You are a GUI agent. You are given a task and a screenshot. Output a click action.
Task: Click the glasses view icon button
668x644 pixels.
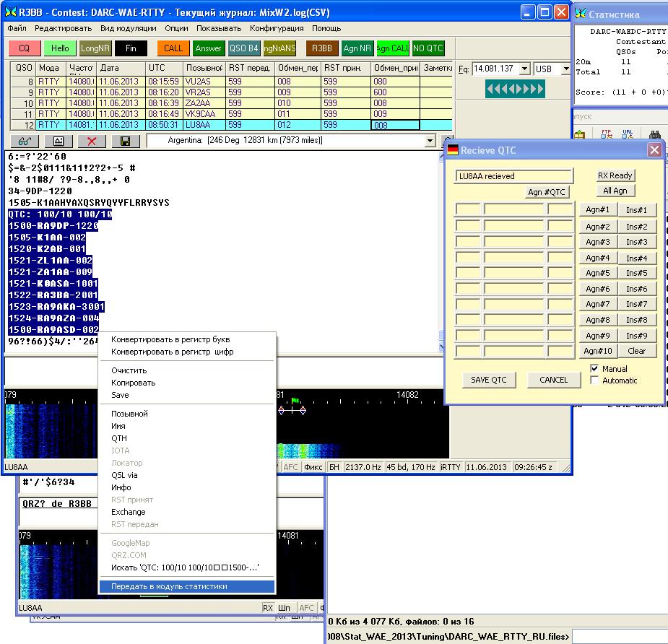(x=25, y=142)
